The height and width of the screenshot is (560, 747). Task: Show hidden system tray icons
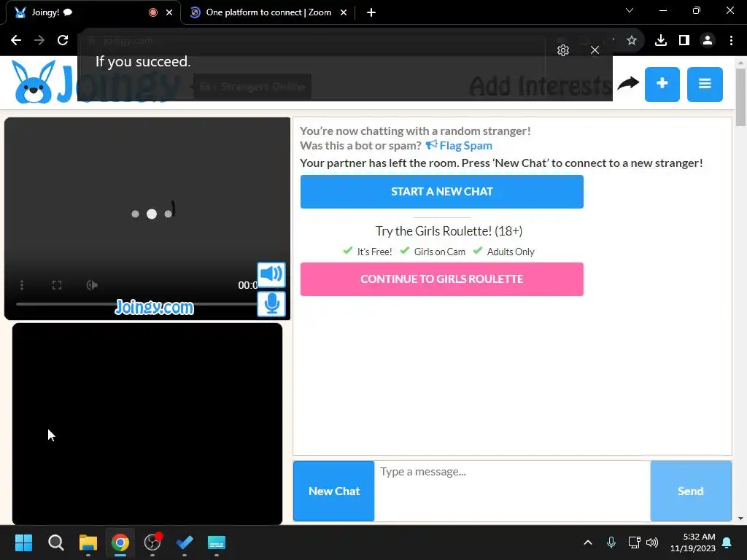[588, 542]
